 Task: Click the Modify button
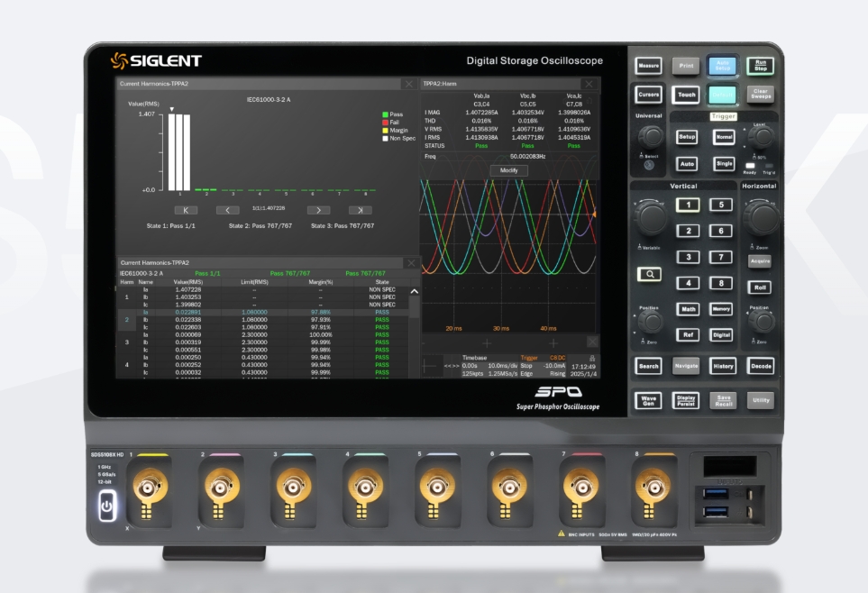[508, 170]
